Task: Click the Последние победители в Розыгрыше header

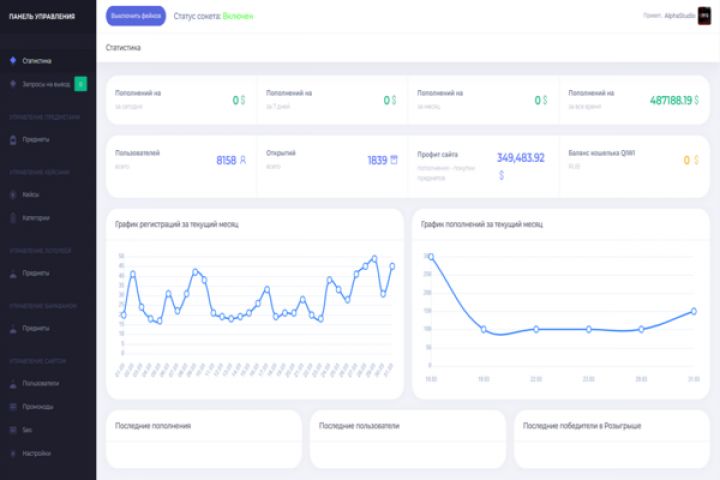Action: coord(582,426)
